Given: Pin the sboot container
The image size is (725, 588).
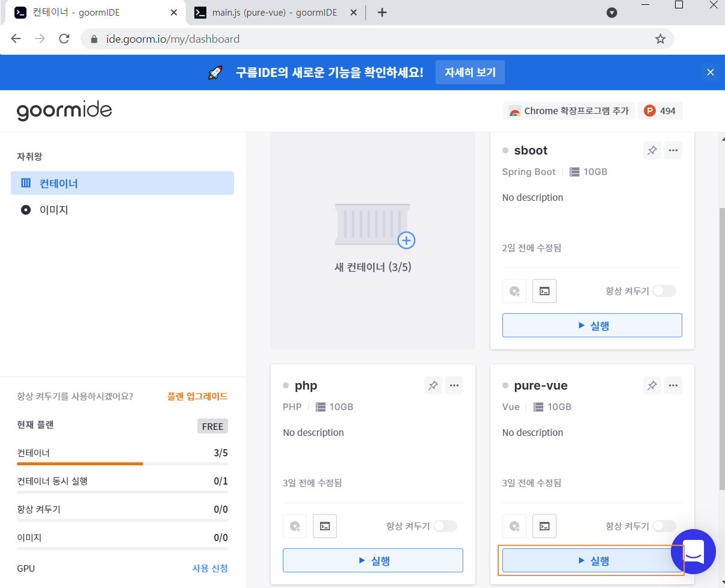Looking at the screenshot, I should coord(652,151).
